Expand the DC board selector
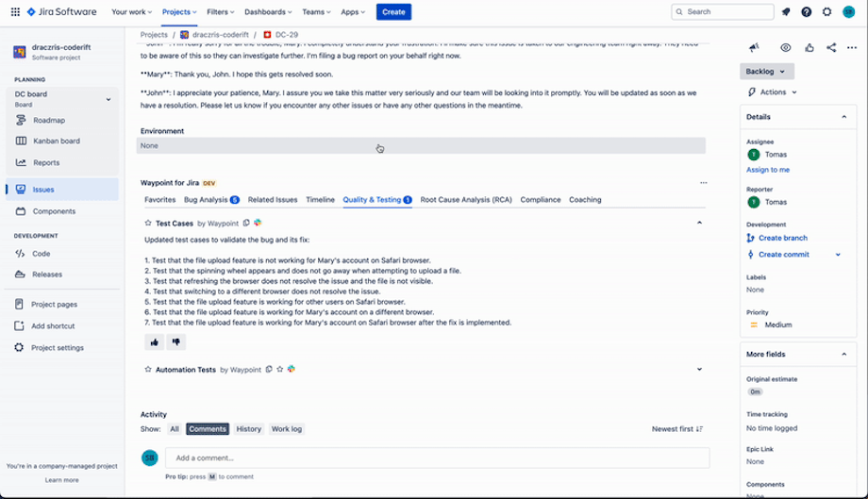This screenshot has height=499, width=868. tap(108, 99)
